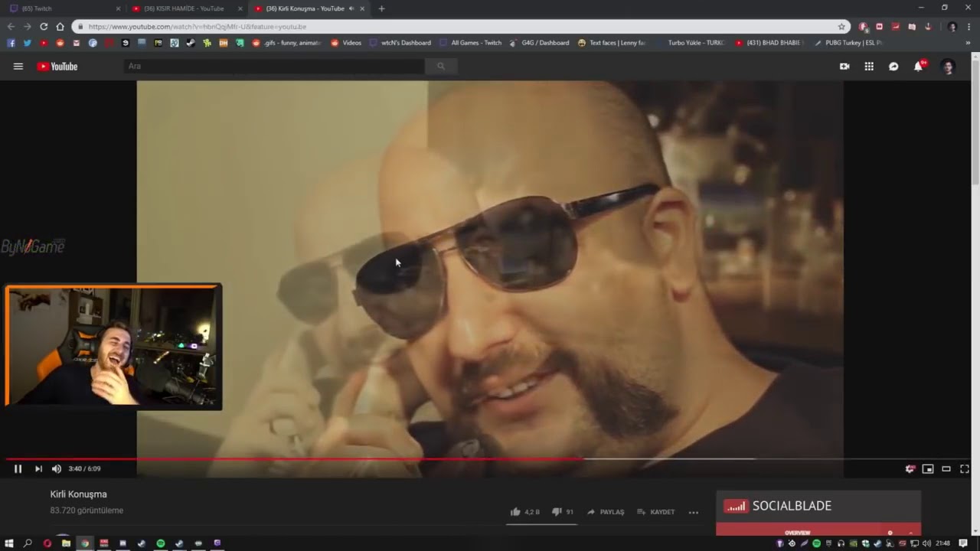Open the notifications bell
Screen dimensions: 980x551
click(918, 67)
